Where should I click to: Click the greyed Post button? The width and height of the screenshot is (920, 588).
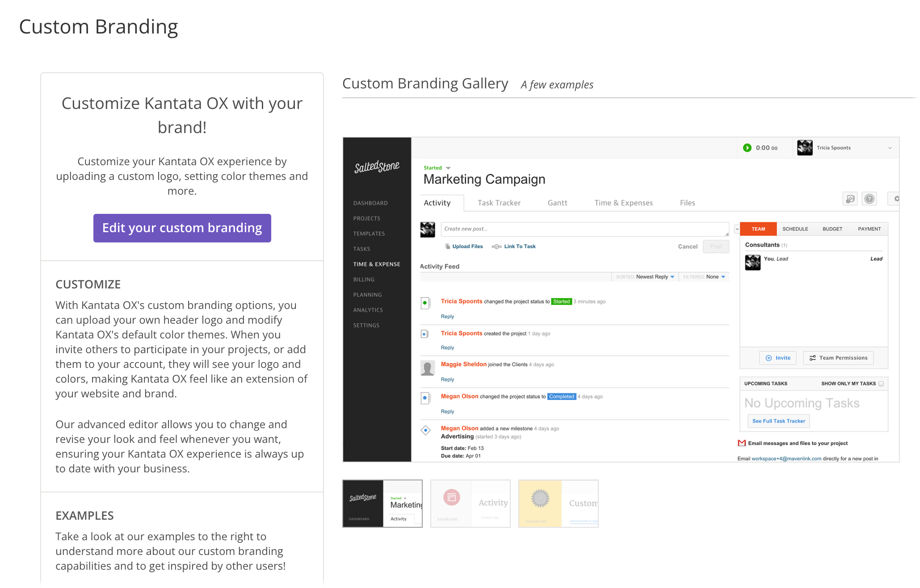click(716, 246)
